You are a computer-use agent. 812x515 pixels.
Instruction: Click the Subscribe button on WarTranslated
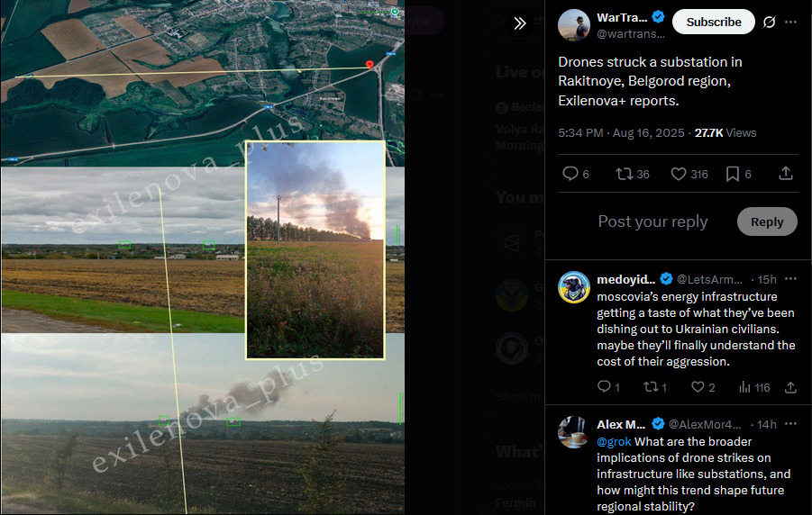713,22
